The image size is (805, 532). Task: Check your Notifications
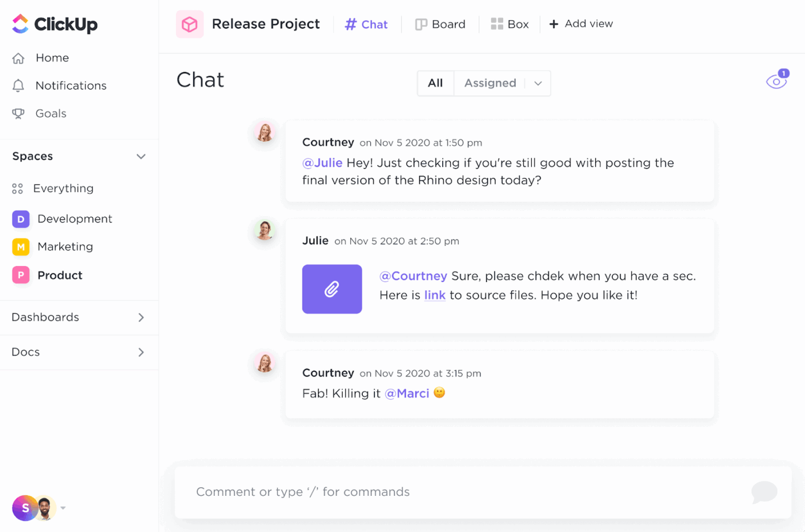coord(71,85)
